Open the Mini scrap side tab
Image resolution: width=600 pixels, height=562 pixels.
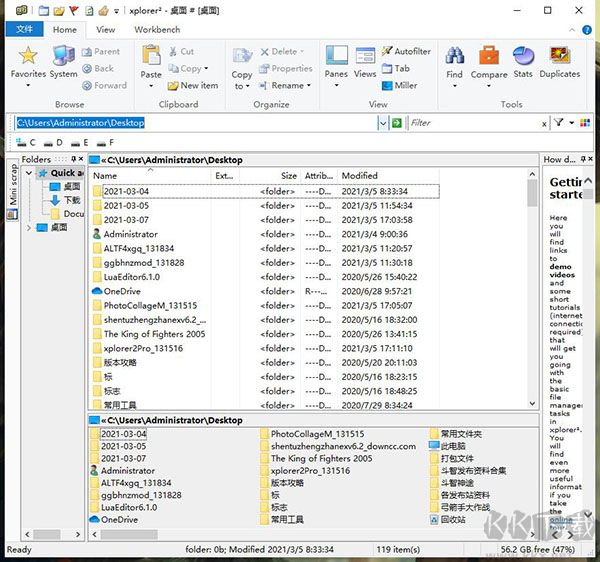[x=13, y=190]
